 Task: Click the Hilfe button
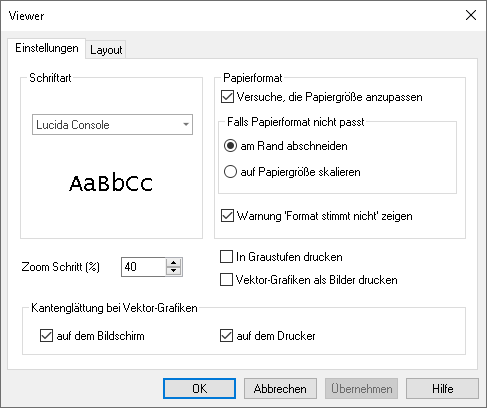click(x=442, y=389)
